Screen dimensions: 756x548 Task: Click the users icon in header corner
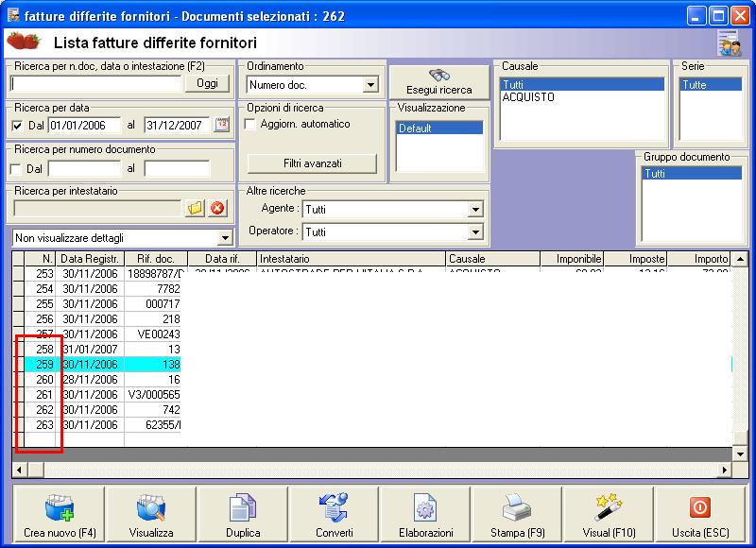click(x=729, y=43)
